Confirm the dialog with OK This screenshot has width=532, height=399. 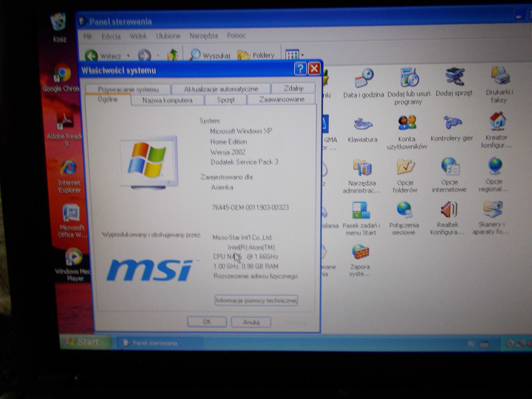coord(207,322)
